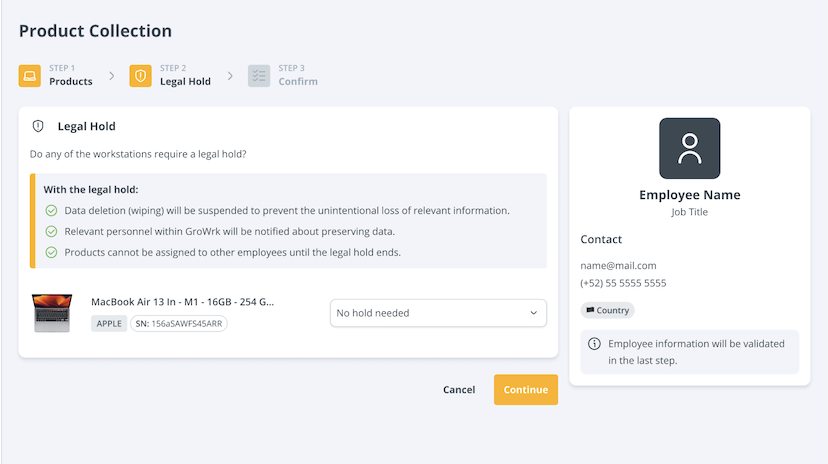Click the Step 2 Legal Hold shield icon
Screen dimensions: 828x464
(140, 76)
